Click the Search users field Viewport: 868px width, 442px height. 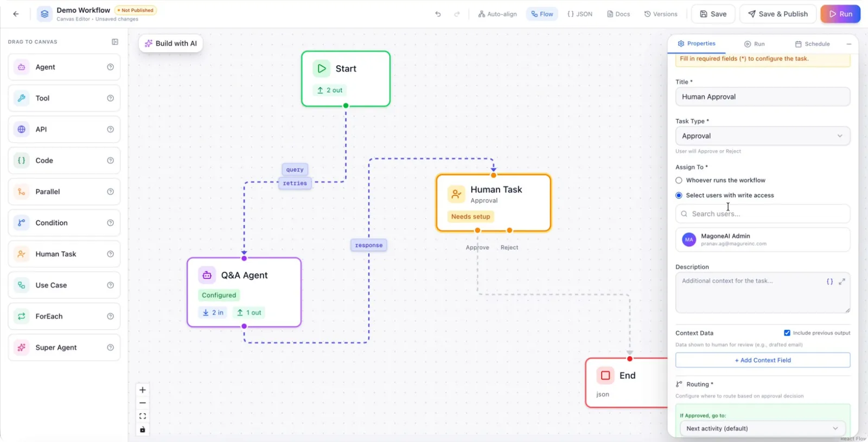[763, 214]
